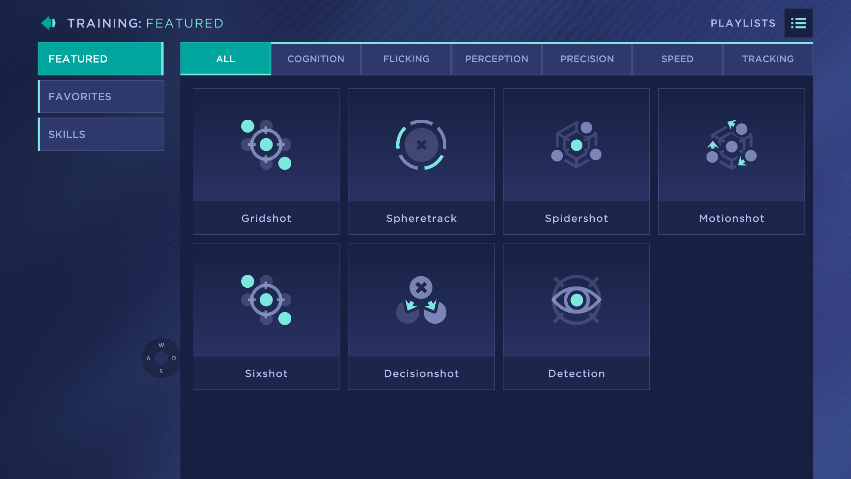Viewport: 851px width, 479px height.
Task: Switch to the Perception tab
Action: [497, 59]
